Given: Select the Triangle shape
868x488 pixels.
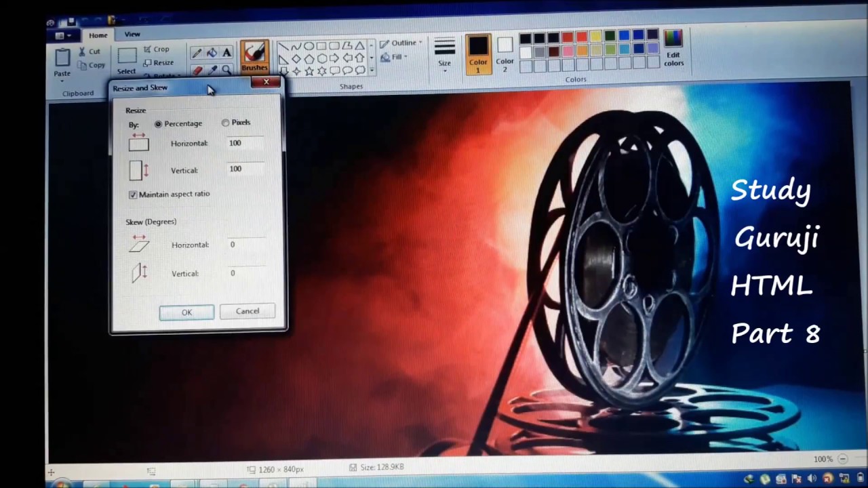Looking at the screenshot, I should pos(359,47).
